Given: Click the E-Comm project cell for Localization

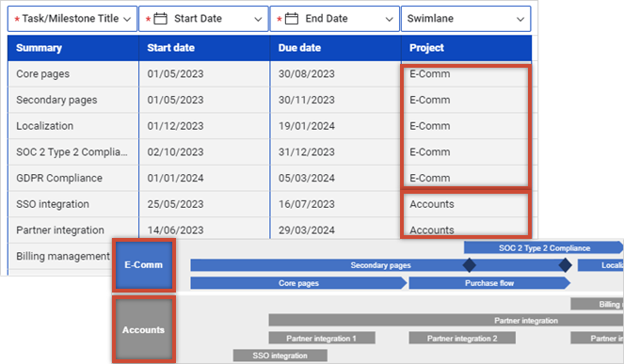Looking at the screenshot, I should (x=467, y=126).
